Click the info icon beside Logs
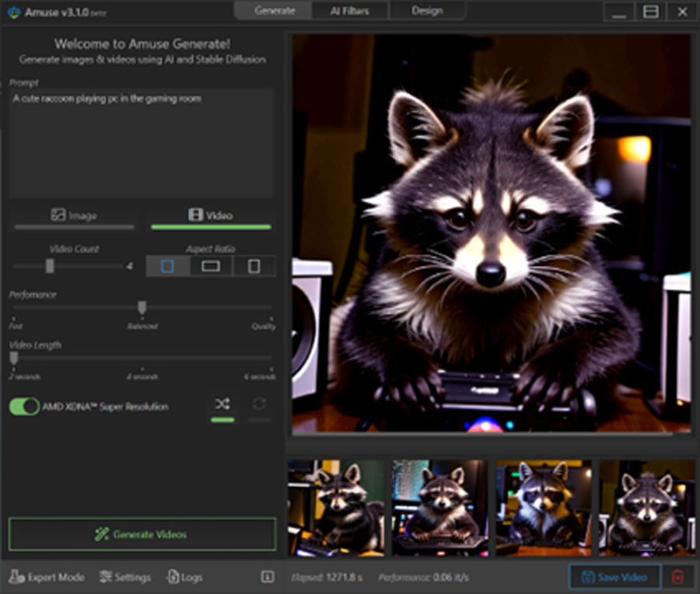Viewport: 700px width, 594px height. click(x=267, y=577)
